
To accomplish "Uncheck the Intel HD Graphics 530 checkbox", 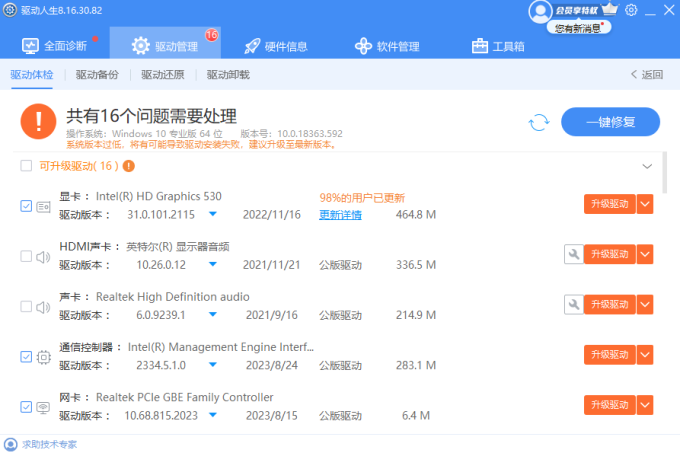I will pyautogui.click(x=26, y=206).
